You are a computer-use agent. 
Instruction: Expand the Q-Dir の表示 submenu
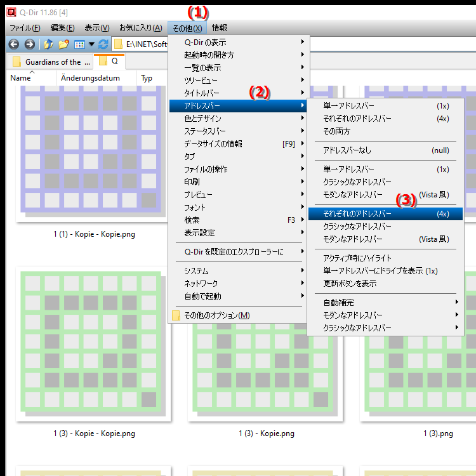(x=238, y=42)
